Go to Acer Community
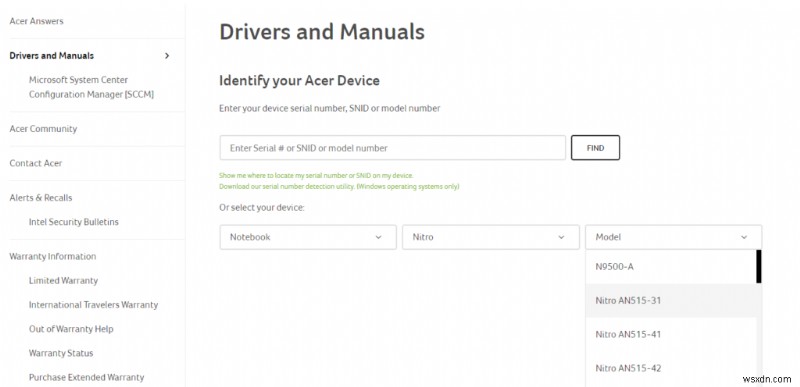 [43, 129]
